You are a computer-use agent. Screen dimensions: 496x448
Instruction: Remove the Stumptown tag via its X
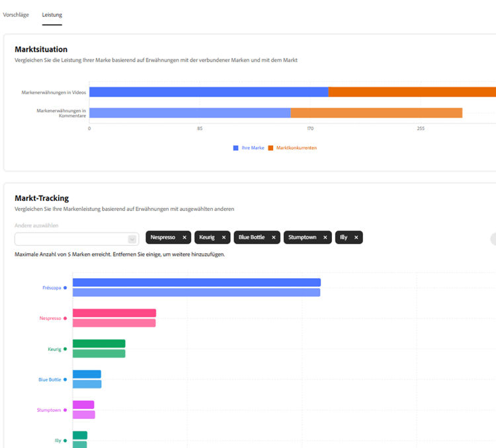[x=325, y=237]
